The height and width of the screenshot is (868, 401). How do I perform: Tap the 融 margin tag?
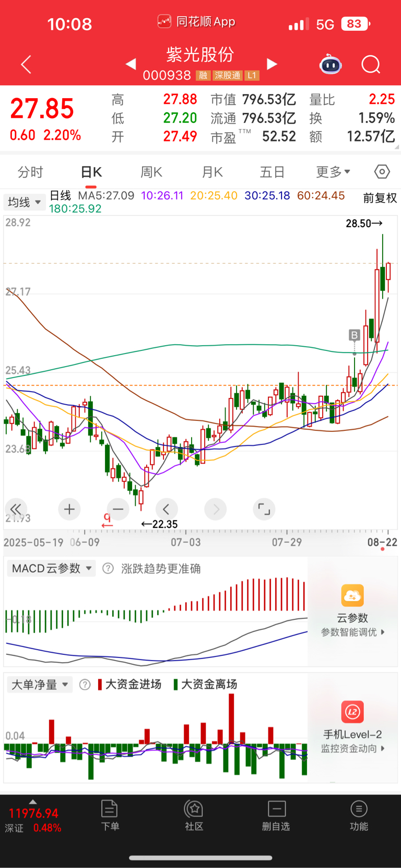click(203, 76)
